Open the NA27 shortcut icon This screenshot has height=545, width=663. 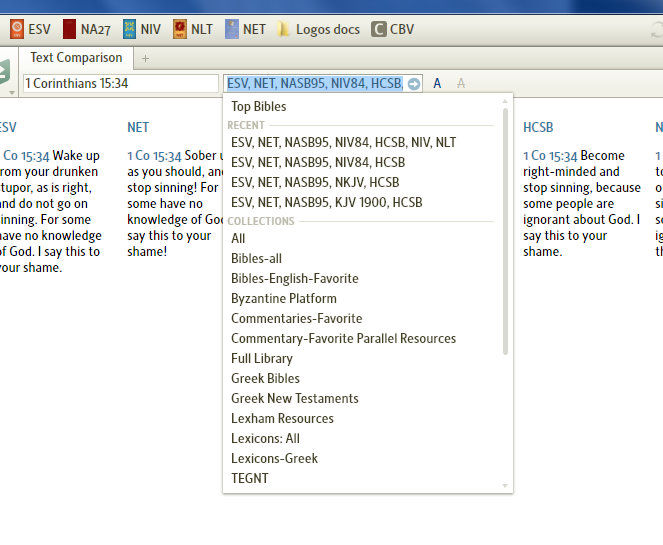pos(69,29)
